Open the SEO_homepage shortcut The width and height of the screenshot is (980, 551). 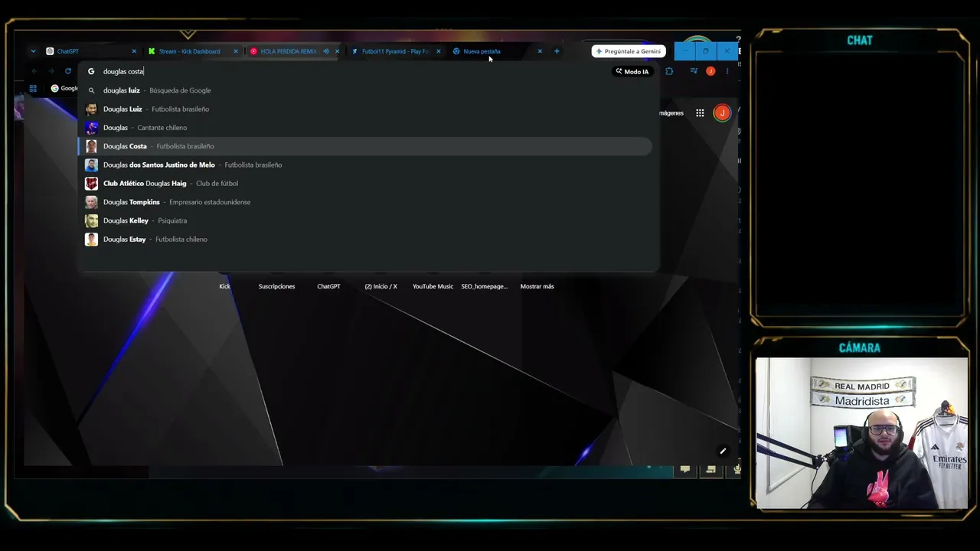(485, 286)
